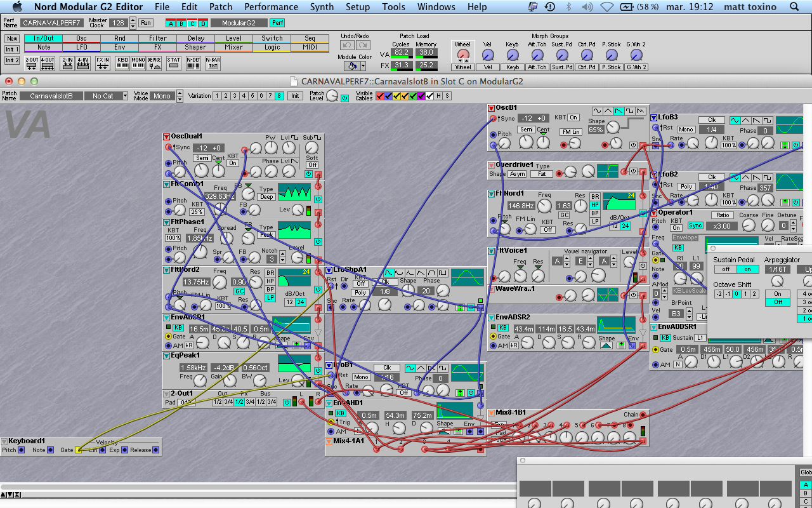The image size is (812, 508).
Task: Toggle red cable visibility checkbox
Action: coord(379,96)
